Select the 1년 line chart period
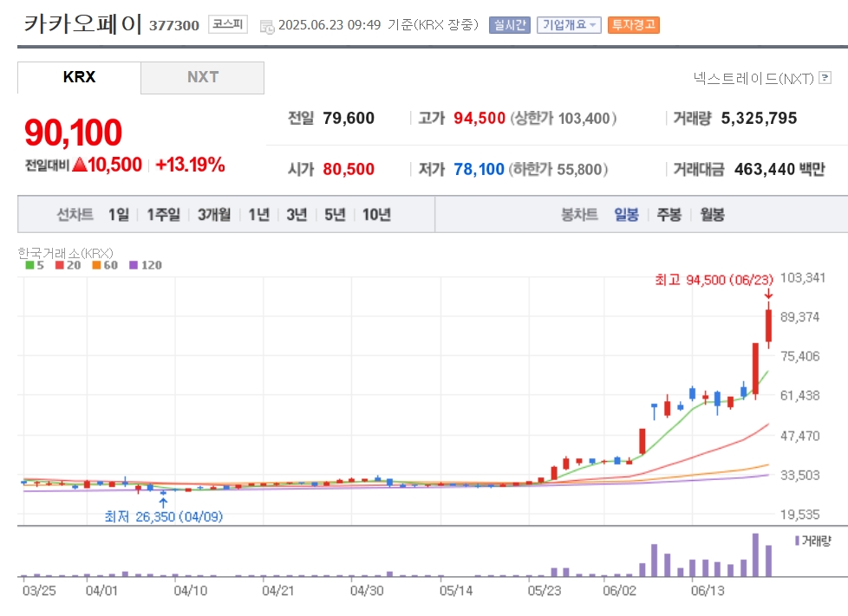This screenshot has height=616, width=848. (258, 215)
